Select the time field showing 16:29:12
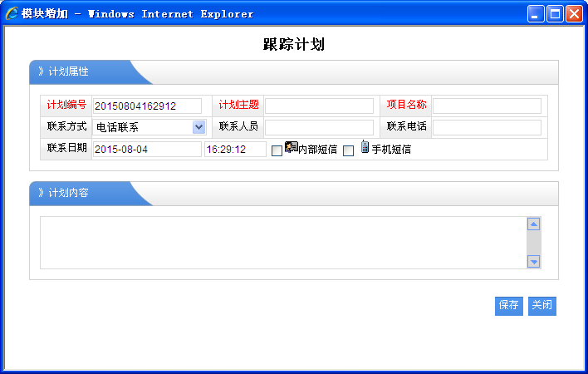This screenshot has width=588, height=374. (x=235, y=150)
